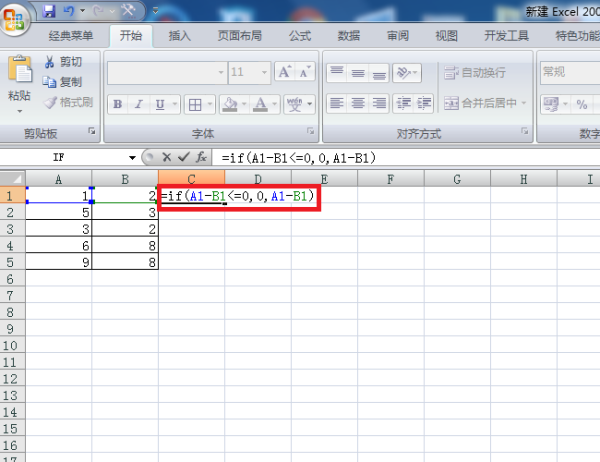
Task: Click the Insert Function fx icon
Action: pyautogui.click(x=201, y=157)
